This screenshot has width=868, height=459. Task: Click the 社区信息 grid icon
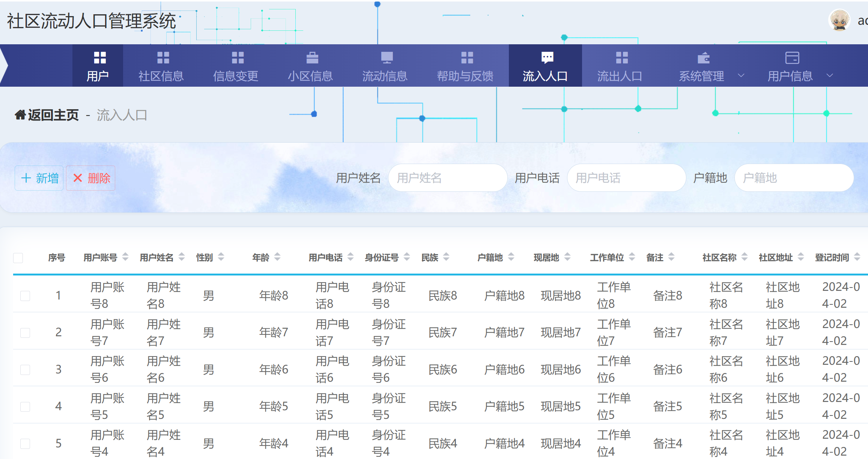click(x=163, y=58)
